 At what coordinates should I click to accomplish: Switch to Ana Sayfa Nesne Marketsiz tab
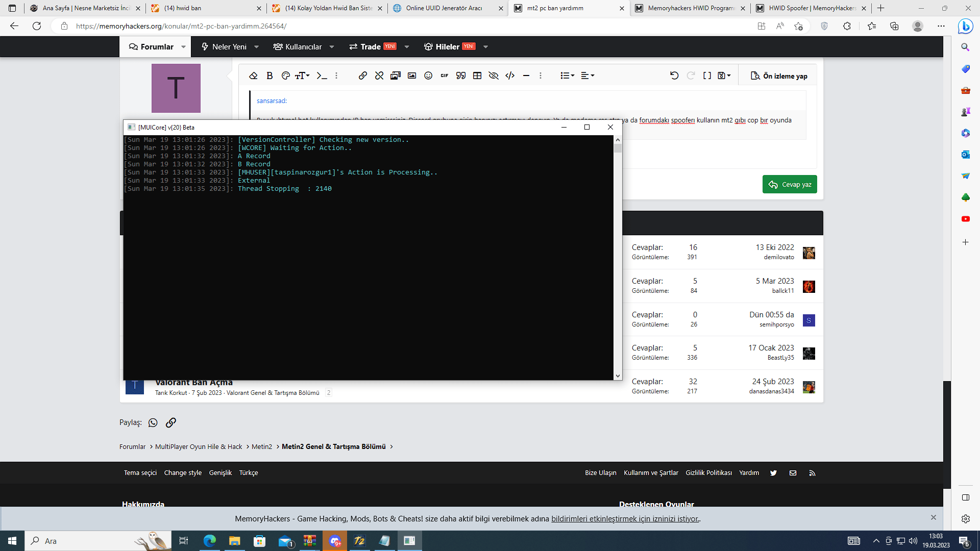85,8
